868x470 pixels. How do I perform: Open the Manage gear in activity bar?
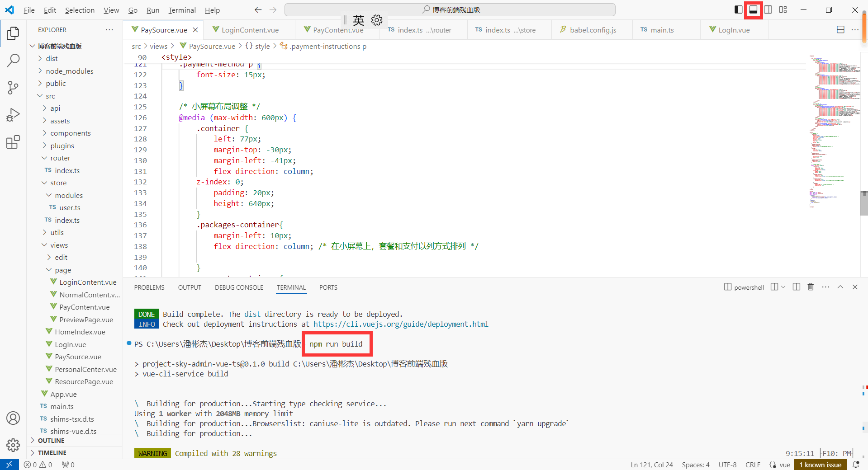click(x=13, y=445)
